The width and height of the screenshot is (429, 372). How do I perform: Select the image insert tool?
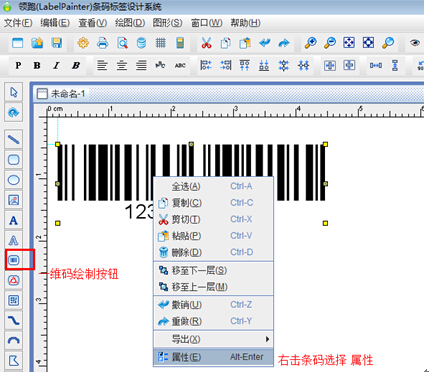[x=14, y=200]
